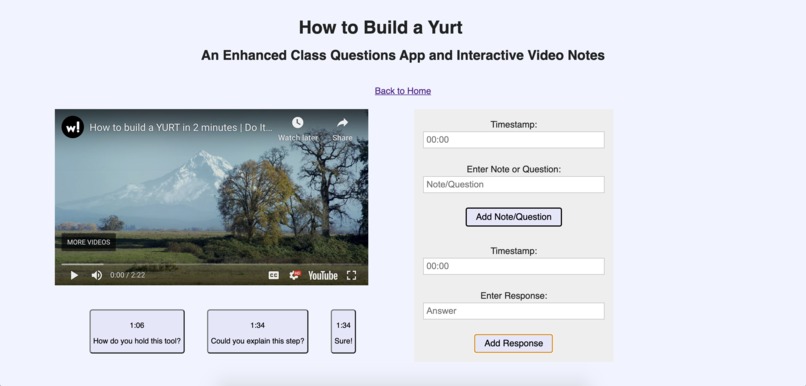Click the 0:00 / 2:22 time display
Viewport: 806px width, 386px height.
(127, 275)
